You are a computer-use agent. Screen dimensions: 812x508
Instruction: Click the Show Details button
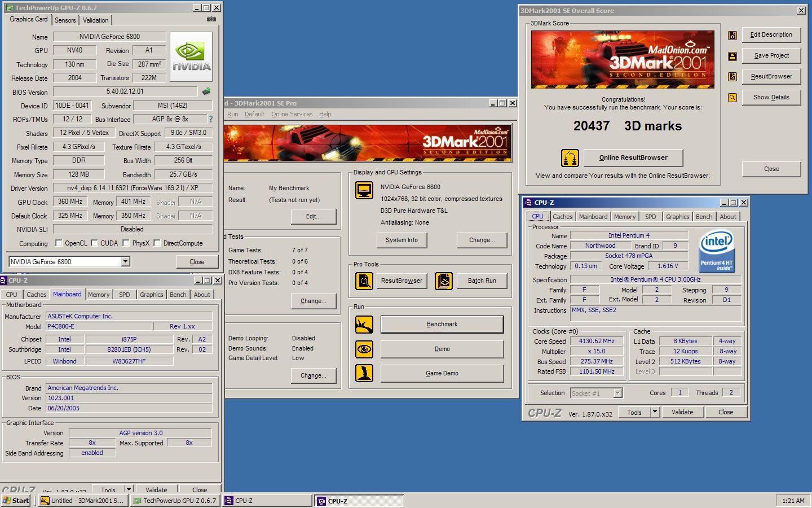tap(771, 98)
